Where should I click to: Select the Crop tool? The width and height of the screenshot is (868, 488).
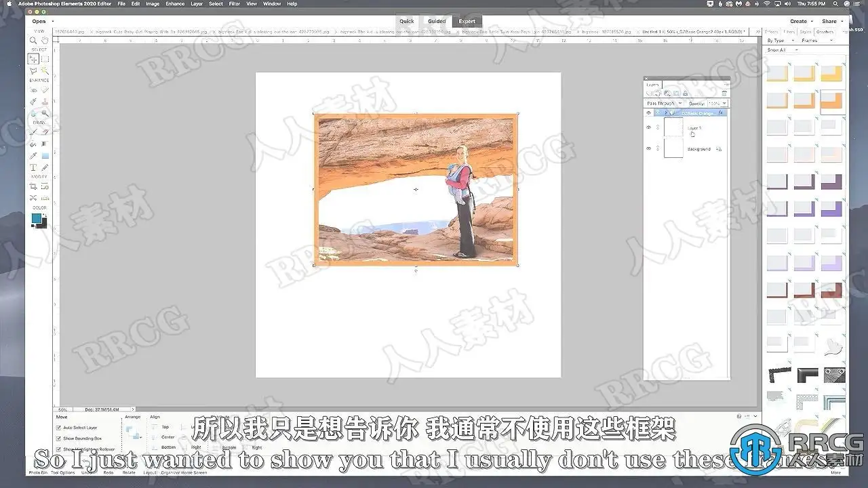coord(33,186)
